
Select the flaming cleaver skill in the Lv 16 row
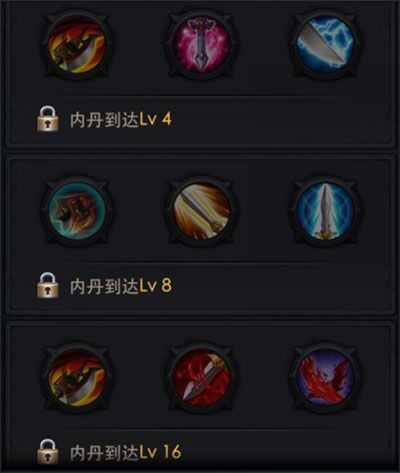pos(77,378)
